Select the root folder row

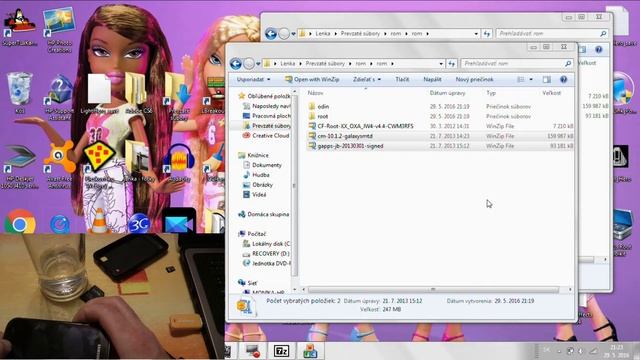440,116
